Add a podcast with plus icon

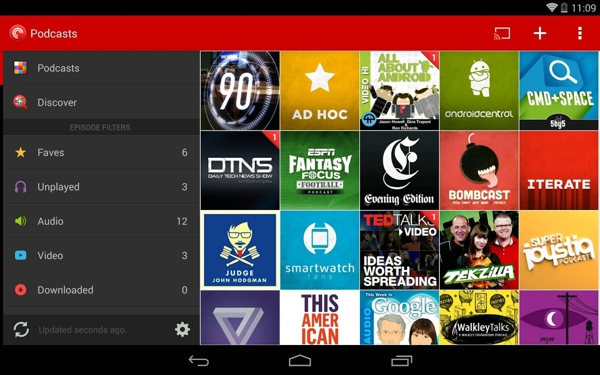click(x=540, y=33)
